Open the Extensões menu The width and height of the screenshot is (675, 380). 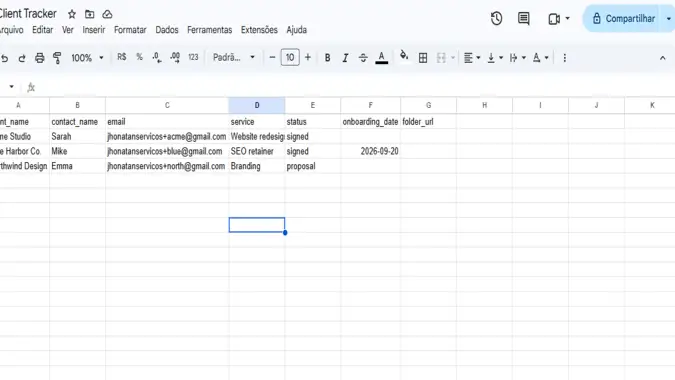259,30
